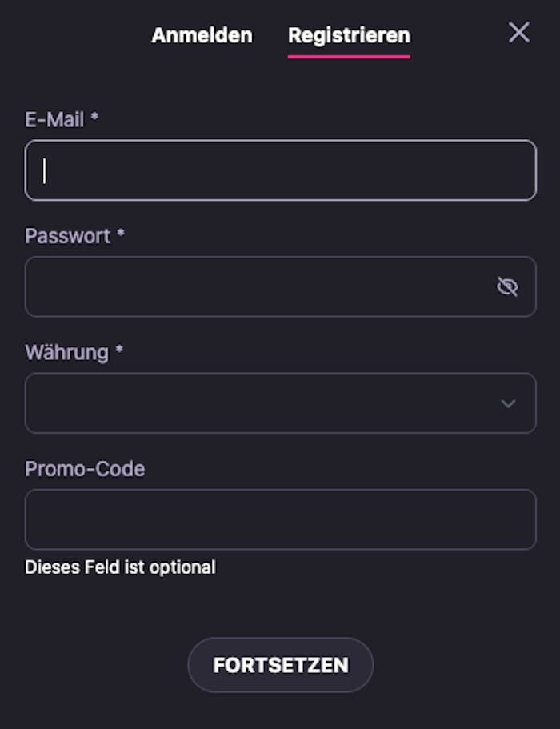This screenshot has width=560, height=729.
Task: Click the required asterisk beside Währung
Action: [x=119, y=350]
